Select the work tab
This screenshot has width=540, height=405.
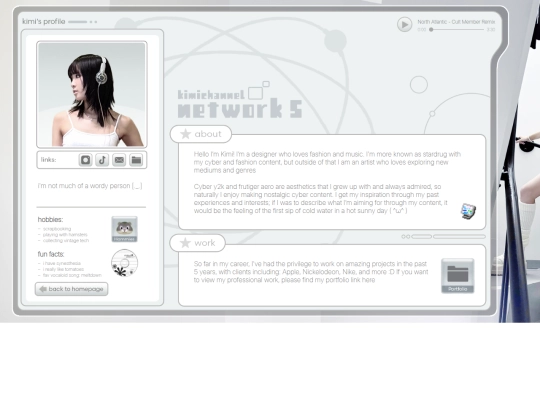pos(198,243)
